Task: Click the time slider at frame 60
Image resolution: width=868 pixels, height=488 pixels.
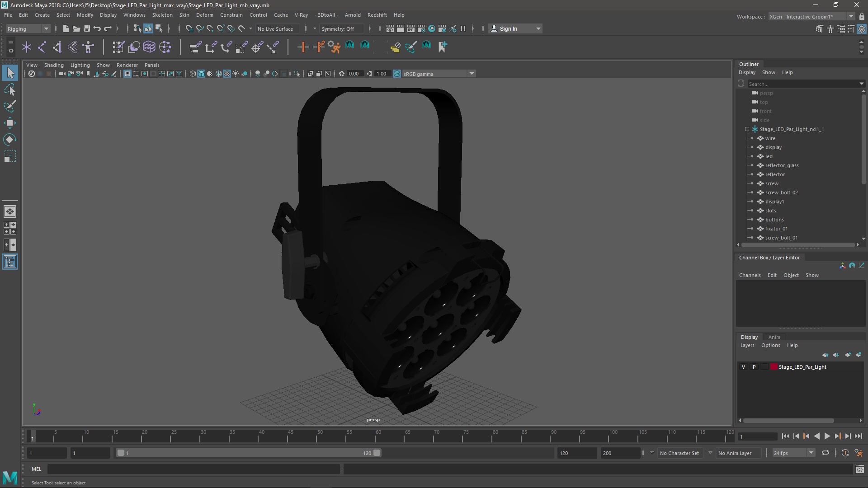Action: [x=378, y=436]
